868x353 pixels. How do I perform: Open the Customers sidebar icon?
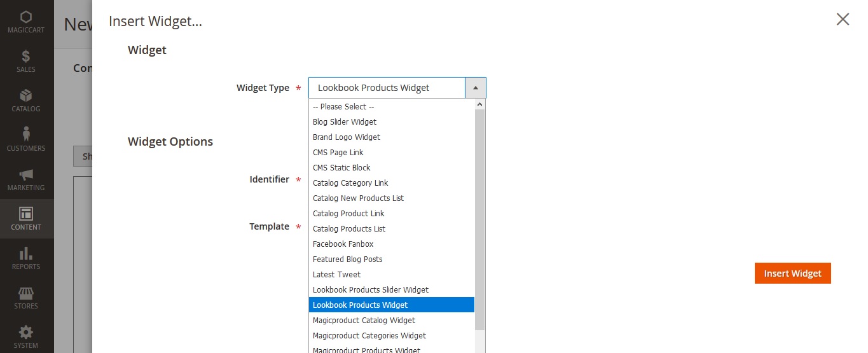(x=26, y=135)
